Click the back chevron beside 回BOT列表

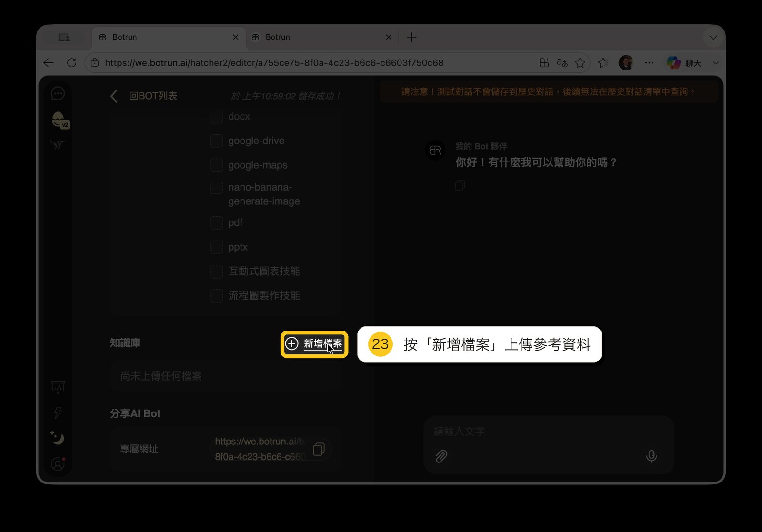pos(114,96)
